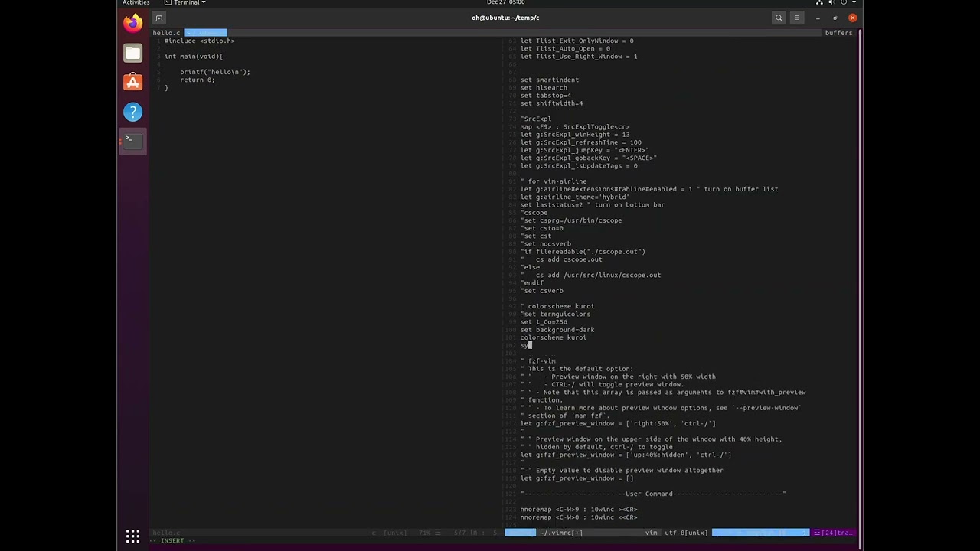This screenshot has width=980, height=551.
Task: Launch Ubuntu Software from the dock
Action: tap(132, 82)
